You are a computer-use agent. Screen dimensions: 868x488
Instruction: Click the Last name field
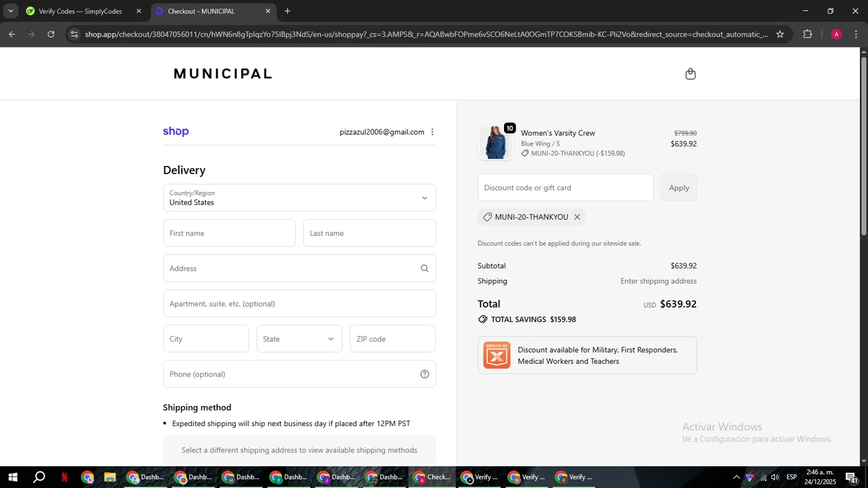pos(369,233)
